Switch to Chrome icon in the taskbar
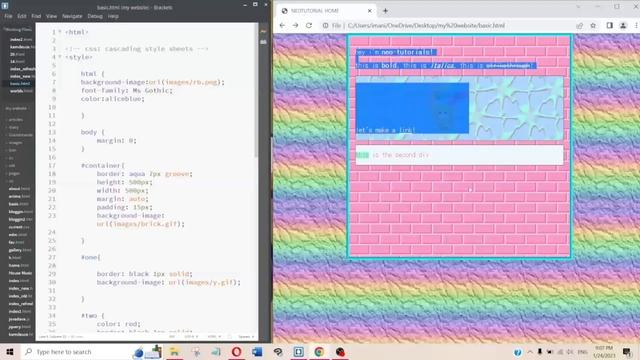The image size is (640, 360). click(x=319, y=352)
